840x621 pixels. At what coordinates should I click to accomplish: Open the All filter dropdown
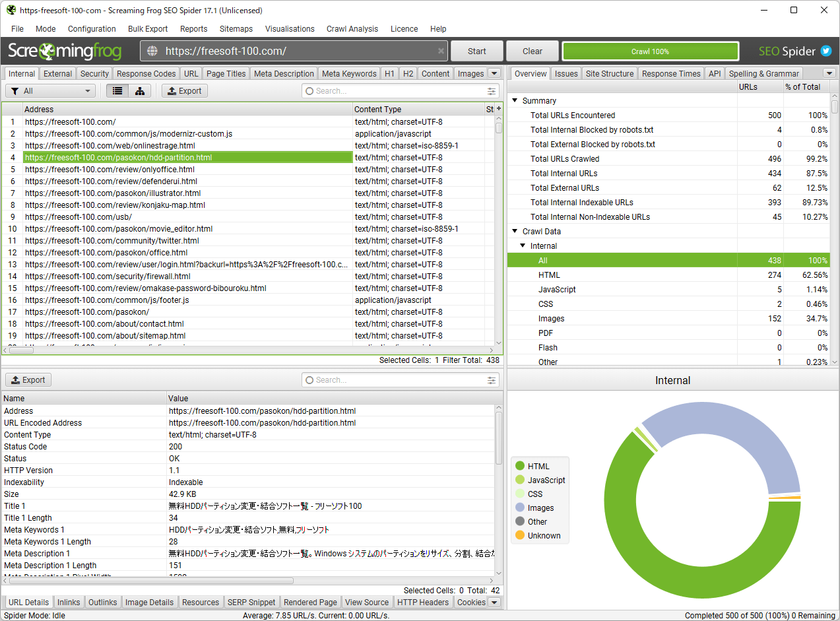click(51, 91)
